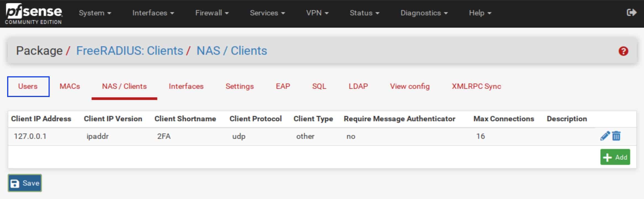The height and width of the screenshot is (199, 644).
Task: Open the Firewall menu
Action: pos(212,13)
